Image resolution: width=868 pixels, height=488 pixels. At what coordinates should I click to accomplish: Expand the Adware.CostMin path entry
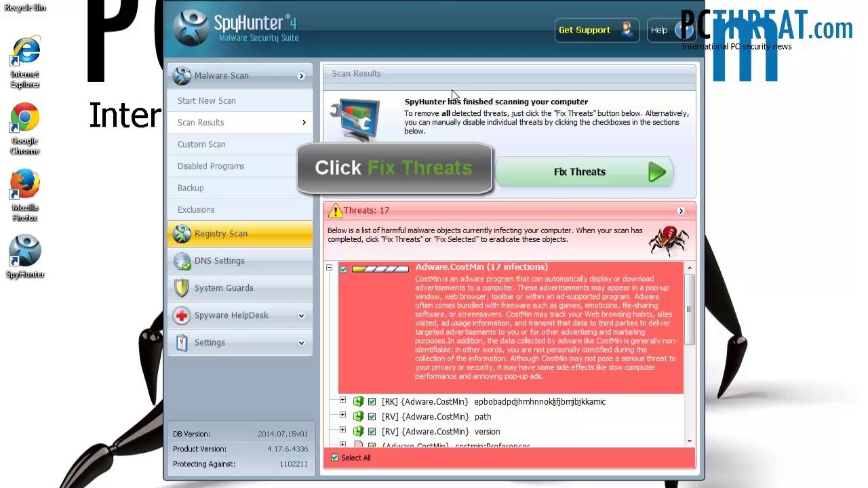(342, 415)
